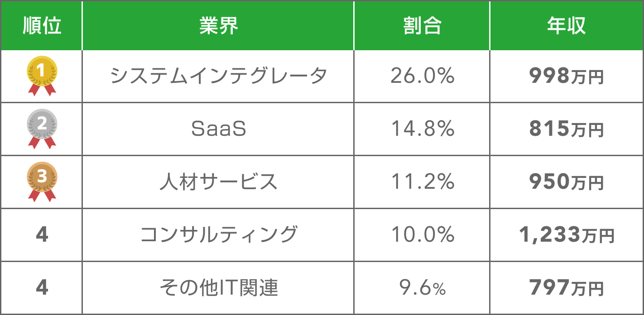The width and height of the screenshot is (644, 315).
Task: Click the システムインテグレータ industry cell
Action: pyautogui.click(x=218, y=76)
